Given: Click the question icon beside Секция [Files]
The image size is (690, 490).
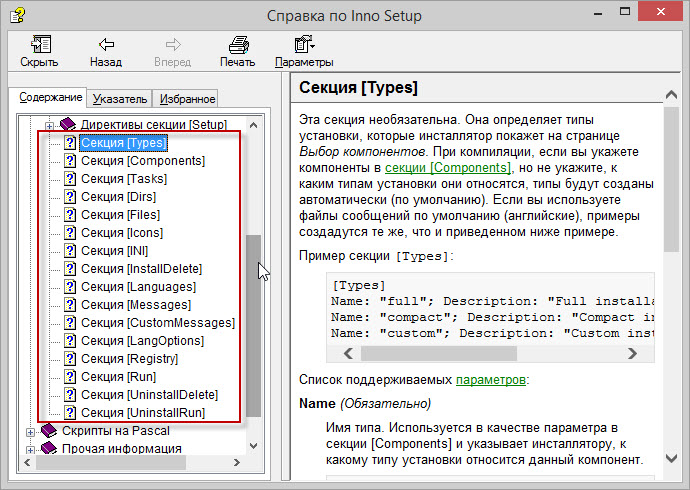Looking at the screenshot, I should click(x=70, y=214).
